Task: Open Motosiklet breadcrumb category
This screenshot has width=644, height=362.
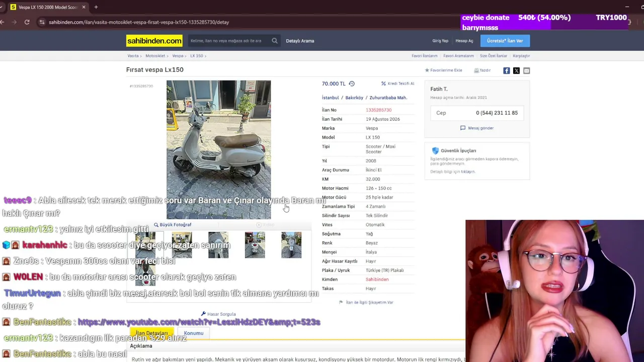Action: (x=155, y=56)
